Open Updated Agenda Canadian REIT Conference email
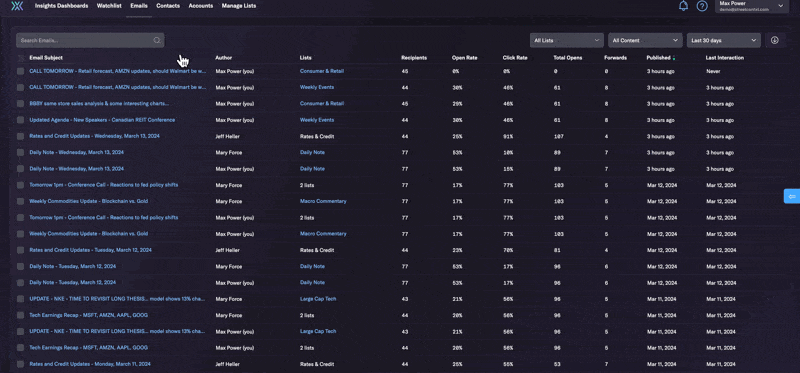Image resolution: width=800 pixels, height=373 pixels. (x=102, y=120)
